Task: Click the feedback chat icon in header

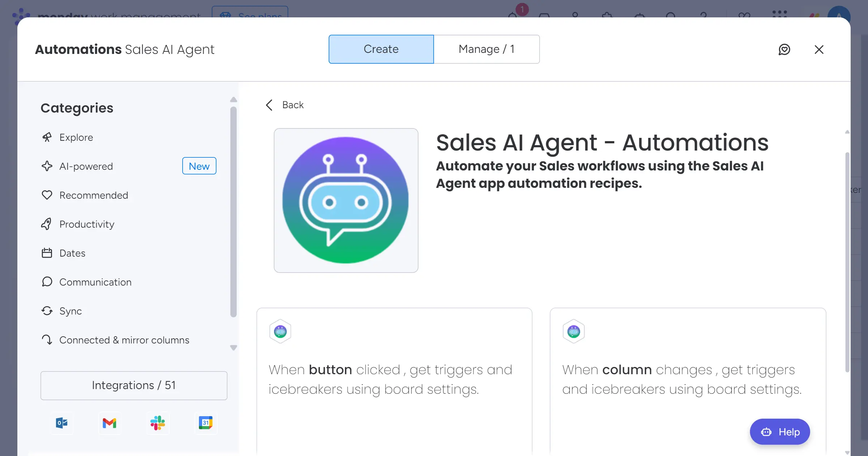Action: (x=784, y=50)
